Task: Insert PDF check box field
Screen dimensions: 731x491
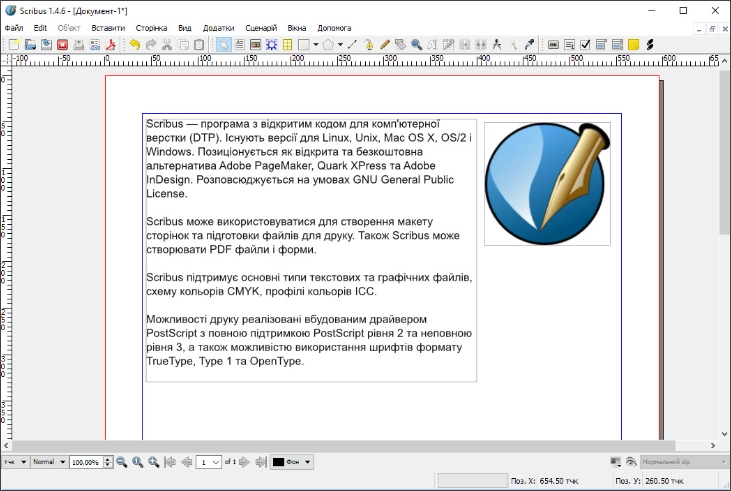Action: (586, 45)
